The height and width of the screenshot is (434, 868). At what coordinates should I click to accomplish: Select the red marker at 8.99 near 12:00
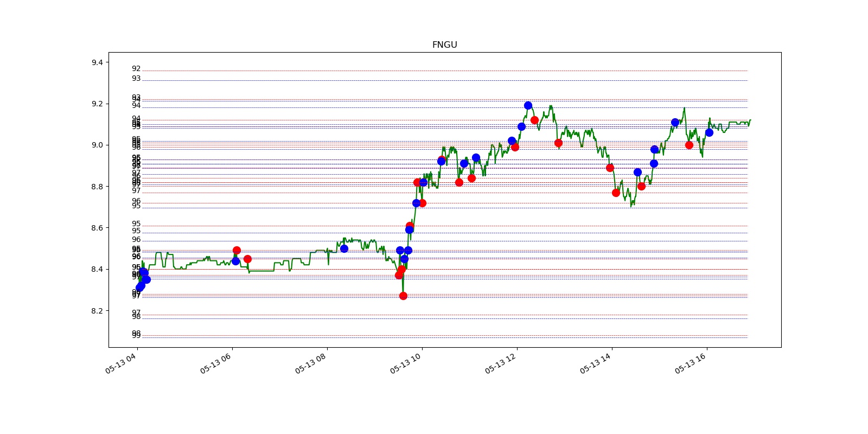[x=515, y=147]
